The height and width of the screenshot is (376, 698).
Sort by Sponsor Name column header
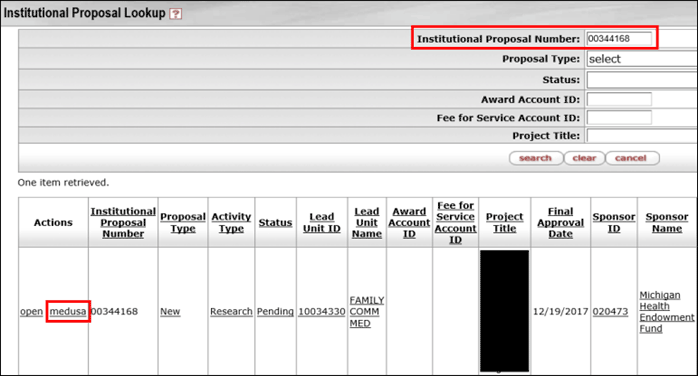[x=667, y=222]
